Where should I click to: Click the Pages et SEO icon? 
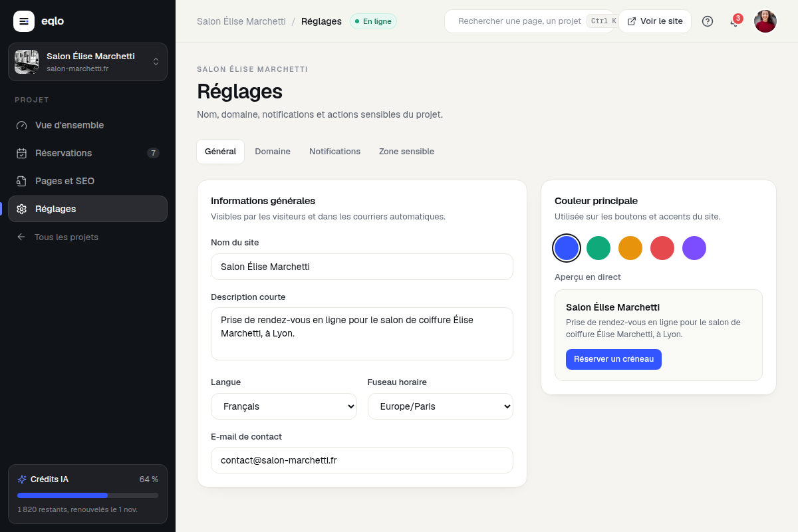coord(22,181)
